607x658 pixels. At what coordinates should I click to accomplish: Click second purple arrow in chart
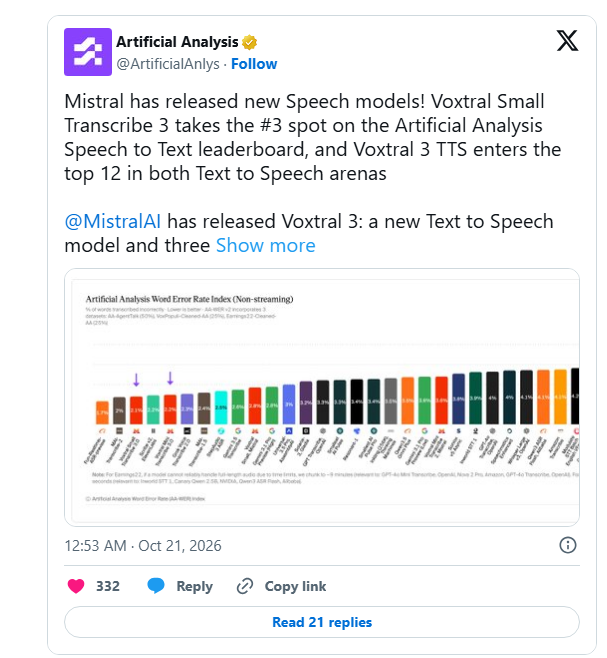170,378
